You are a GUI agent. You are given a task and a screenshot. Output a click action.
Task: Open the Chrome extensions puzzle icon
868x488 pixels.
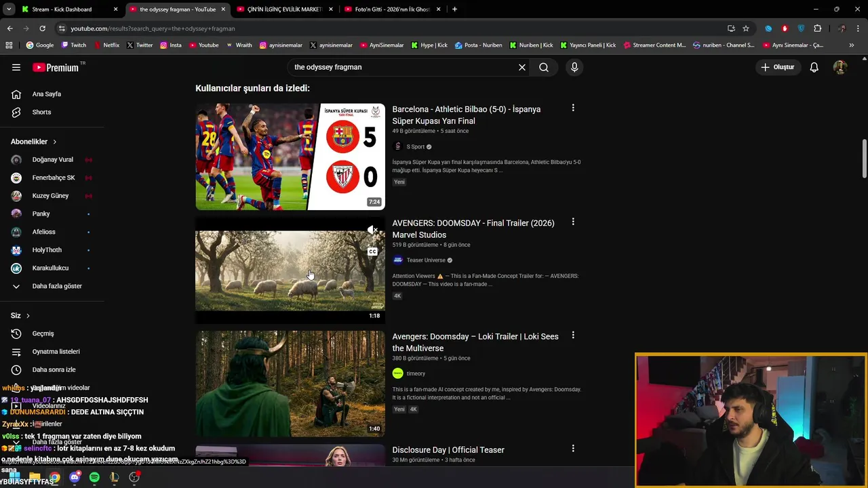[817, 28]
